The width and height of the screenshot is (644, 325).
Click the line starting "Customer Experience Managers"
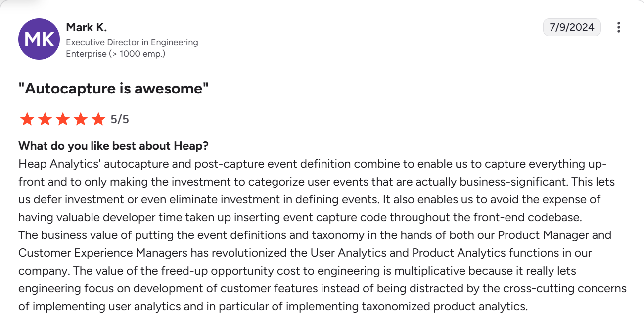coord(305,253)
